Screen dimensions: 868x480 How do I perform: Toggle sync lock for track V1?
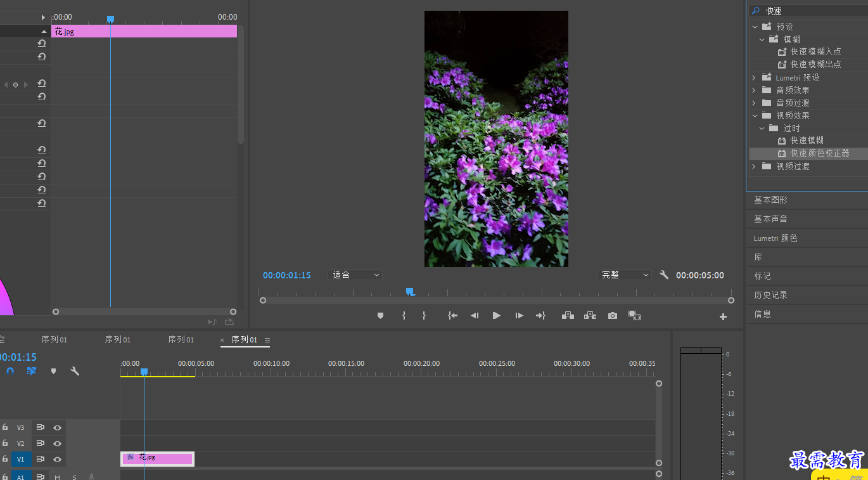click(x=40, y=460)
